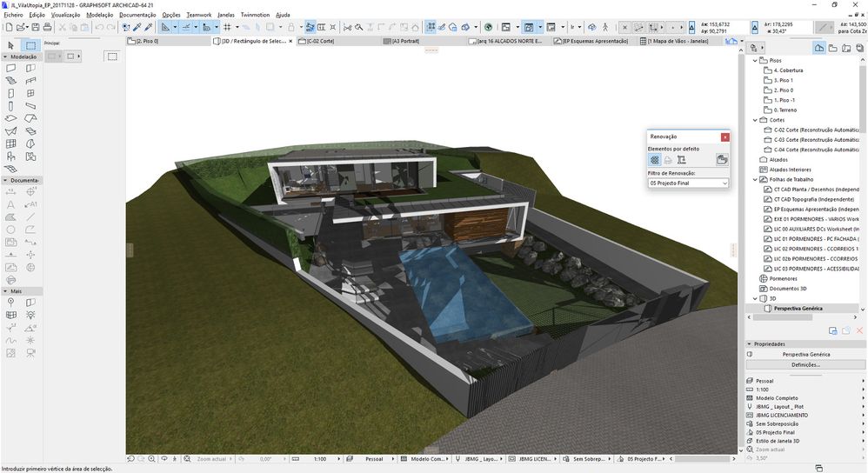Viewport: 868px width, 473px height.
Task: Select 4. Cobertura in Navigator tree
Action: 788,70
